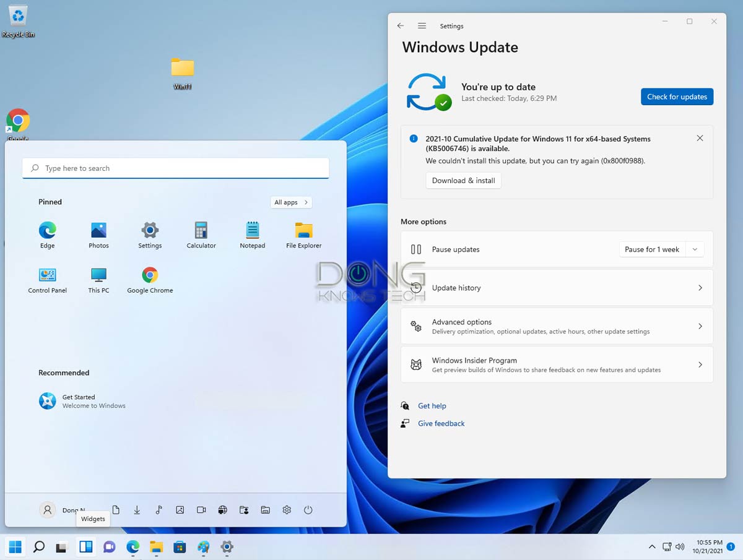Open the network icon in the system tray

point(667,547)
